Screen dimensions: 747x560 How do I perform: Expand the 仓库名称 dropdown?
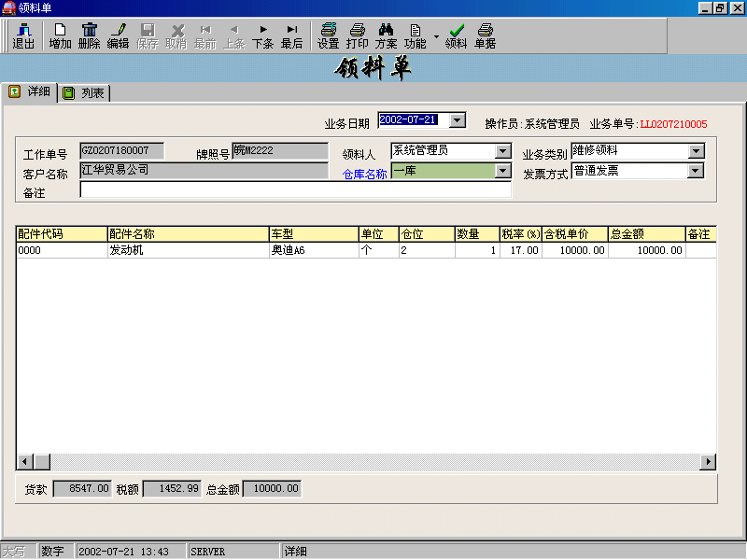click(x=503, y=171)
